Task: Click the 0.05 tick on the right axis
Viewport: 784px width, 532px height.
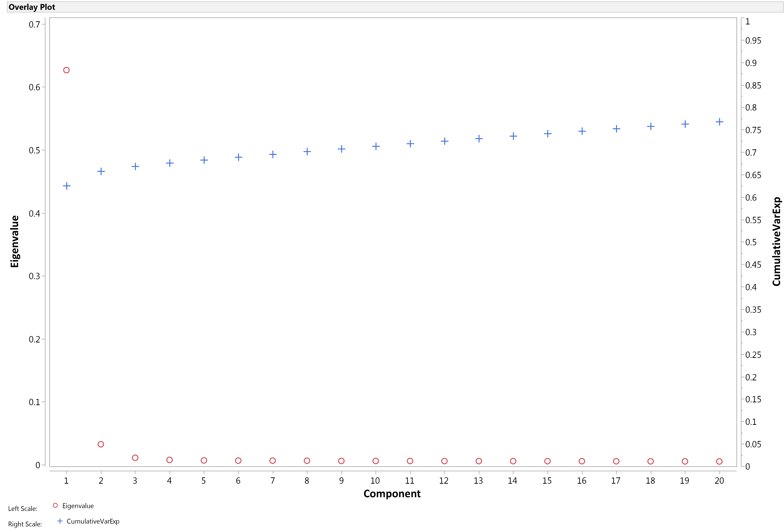Action: pyautogui.click(x=753, y=444)
